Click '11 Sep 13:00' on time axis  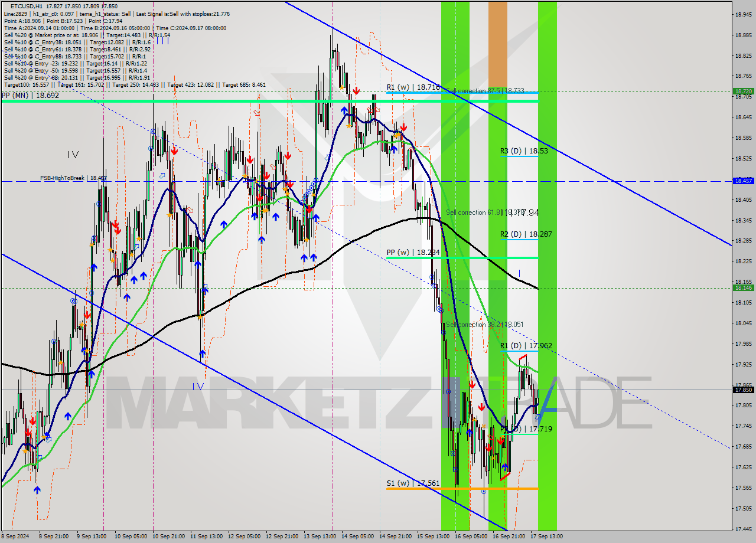pos(207,537)
